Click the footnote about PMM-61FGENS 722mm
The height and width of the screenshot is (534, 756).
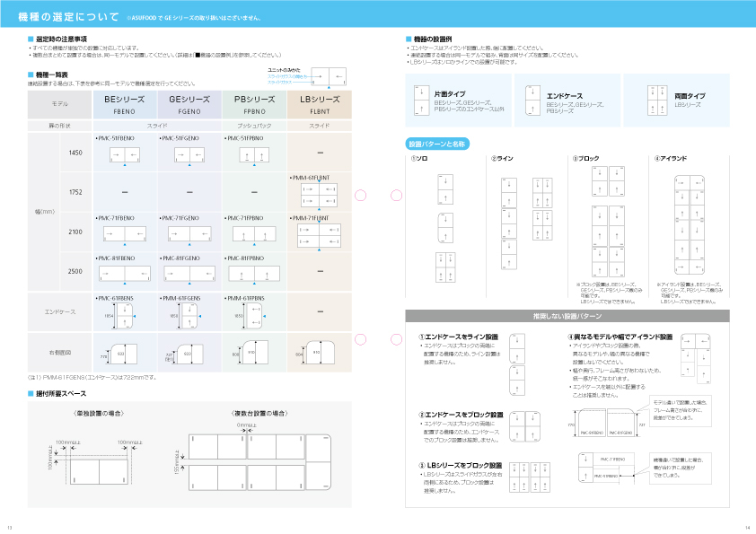pos(92,377)
